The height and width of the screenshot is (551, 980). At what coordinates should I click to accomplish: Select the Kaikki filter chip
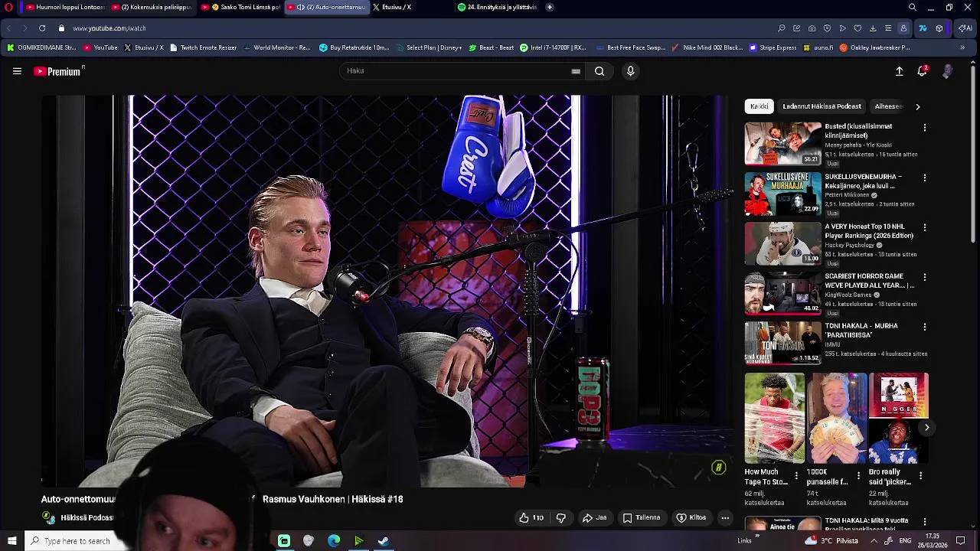759,106
